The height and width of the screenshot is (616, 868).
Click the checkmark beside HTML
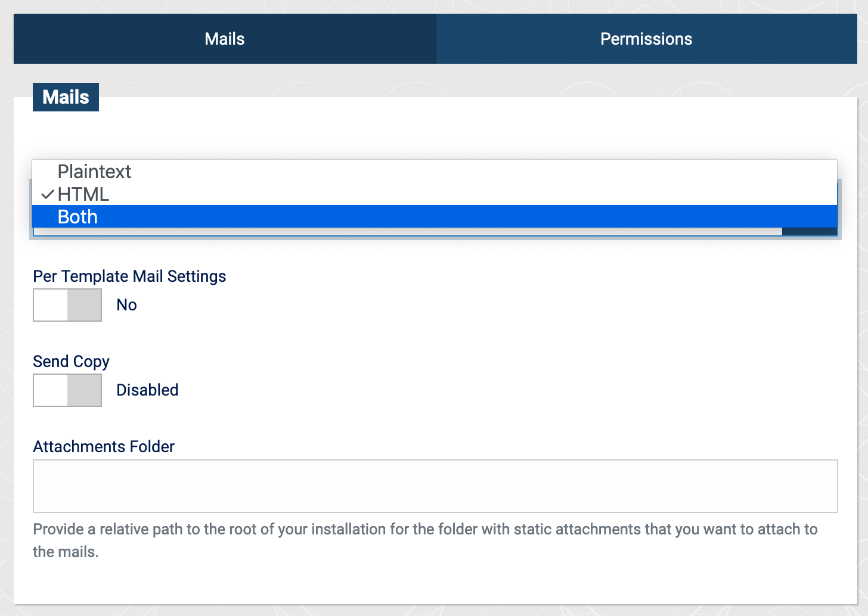click(x=48, y=195)
